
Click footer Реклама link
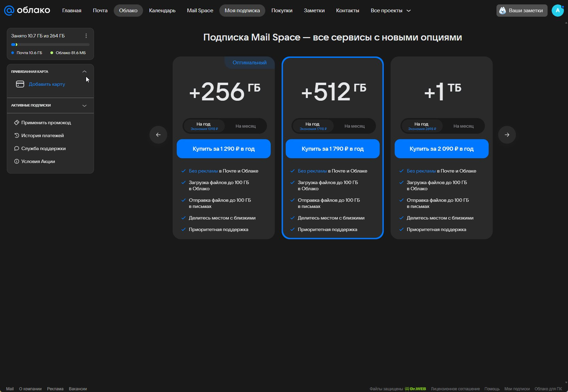55,389
